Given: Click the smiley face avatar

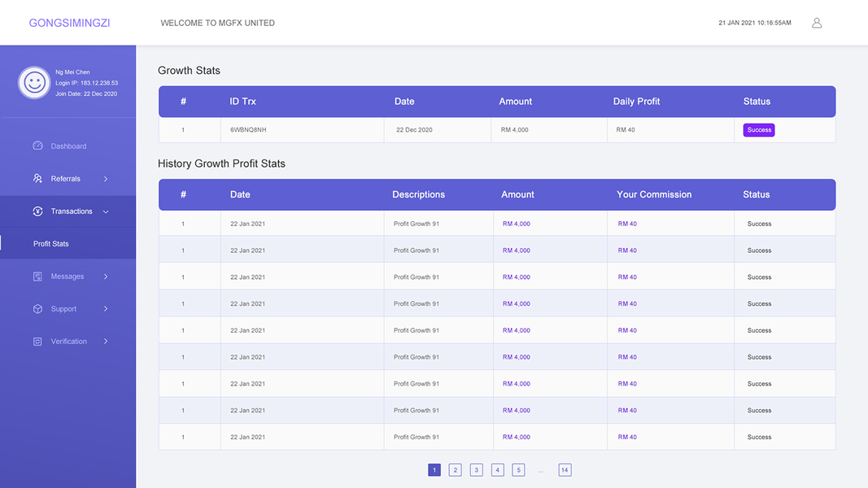Looking at the screenshot, I should (x=34, y=82).
